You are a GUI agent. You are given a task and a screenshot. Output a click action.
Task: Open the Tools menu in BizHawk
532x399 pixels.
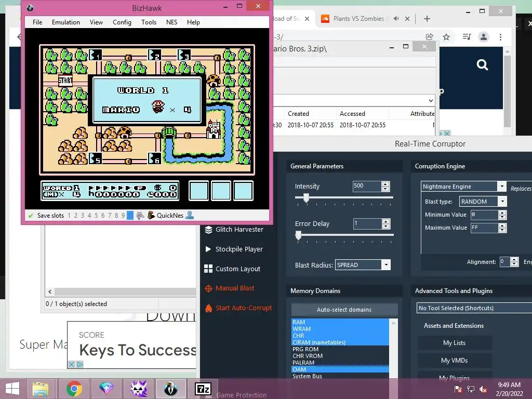click(x=149, y=22)
